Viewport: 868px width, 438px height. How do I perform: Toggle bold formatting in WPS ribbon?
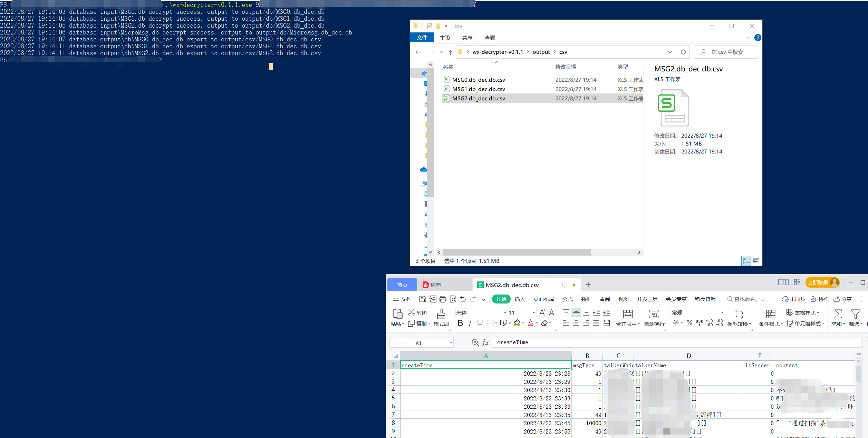pyautogui.click(x=460, y=323)
